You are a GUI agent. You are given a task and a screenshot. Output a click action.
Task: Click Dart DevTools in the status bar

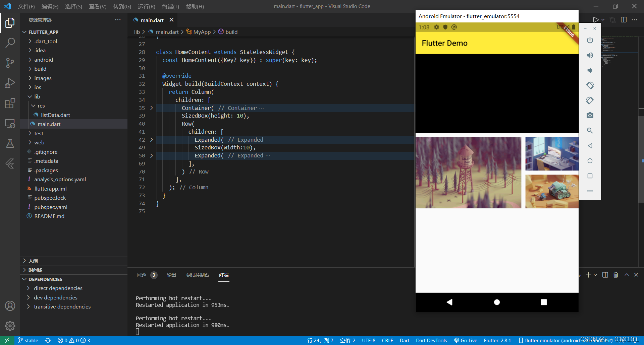[431, 340]
